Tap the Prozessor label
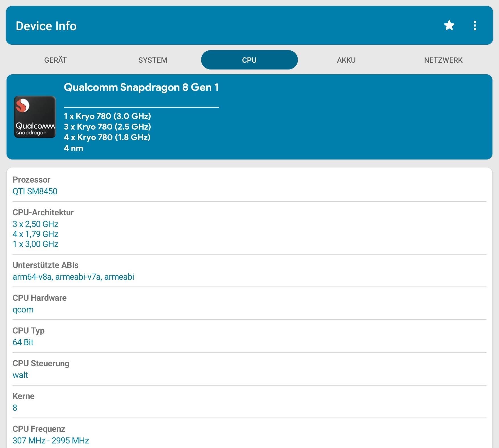Screen dimensions: 499x448 [31, 180]
